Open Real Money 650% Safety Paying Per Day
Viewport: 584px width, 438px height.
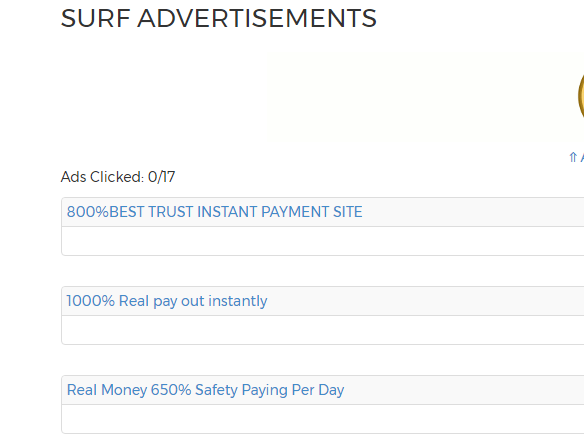[205, 390]
